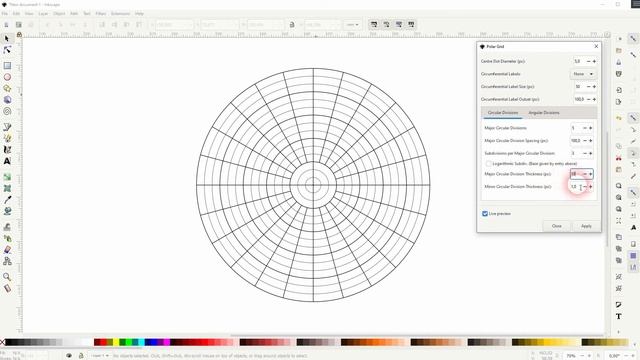Screen dimensions: 640x360
Task: Toggle scale rounded corners button
Action: click(386, 24)
